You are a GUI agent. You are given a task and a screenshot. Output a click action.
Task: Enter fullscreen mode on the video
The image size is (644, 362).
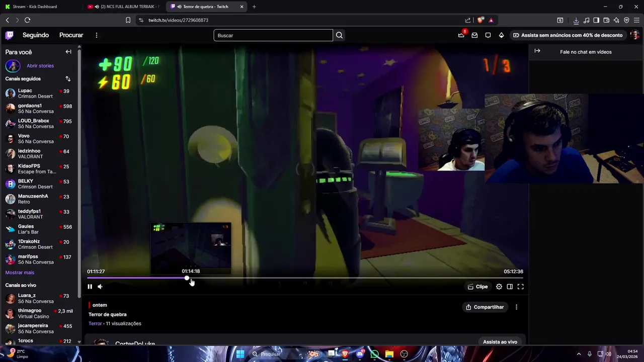(521, 287)
